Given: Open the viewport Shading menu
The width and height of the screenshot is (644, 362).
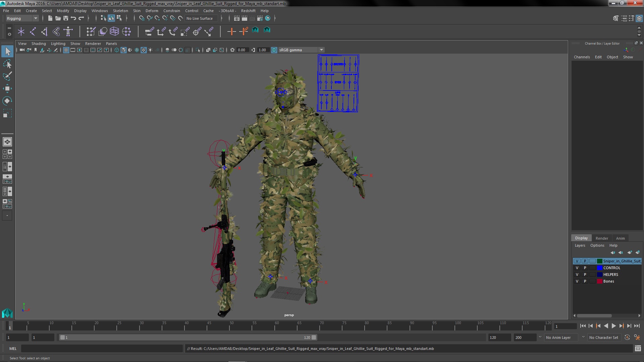Looking at the screenshot, I should click(x=39, y=44).
